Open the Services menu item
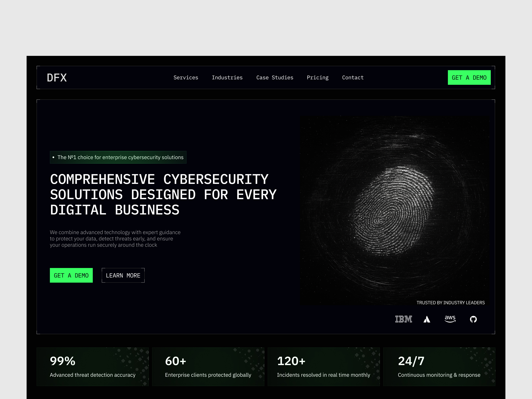The width and height of the screenshot is (532, 399). [x=186, y=77]
